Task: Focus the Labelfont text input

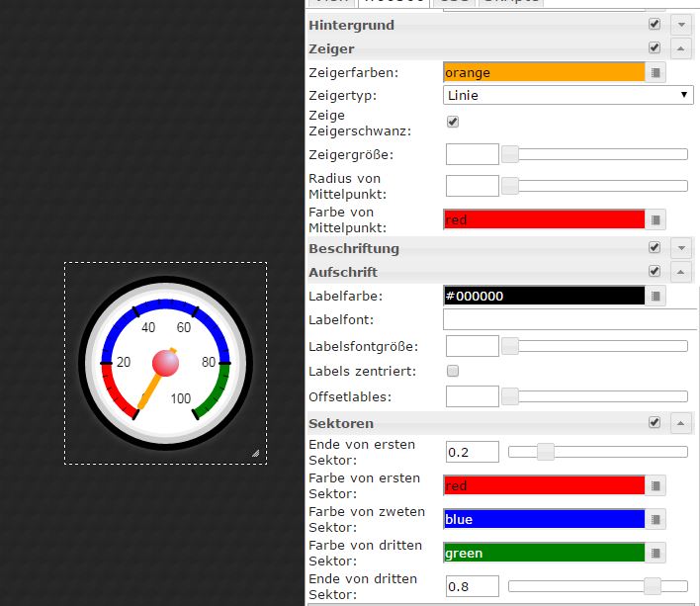Action: [570, 320]
